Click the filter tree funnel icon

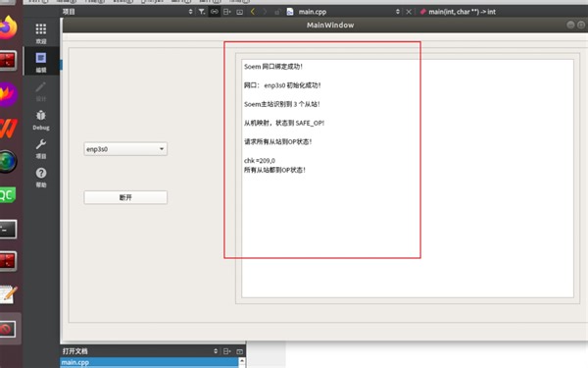click(202, 12)
